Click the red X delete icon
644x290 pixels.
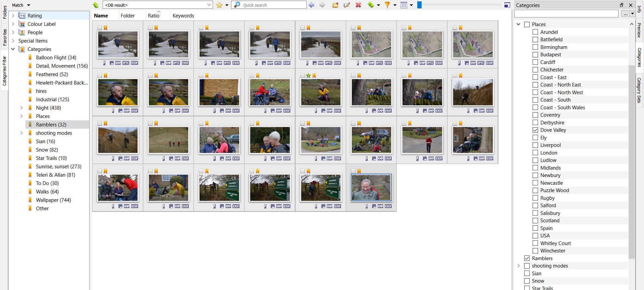pyautogui.click(x=358, y=5)
